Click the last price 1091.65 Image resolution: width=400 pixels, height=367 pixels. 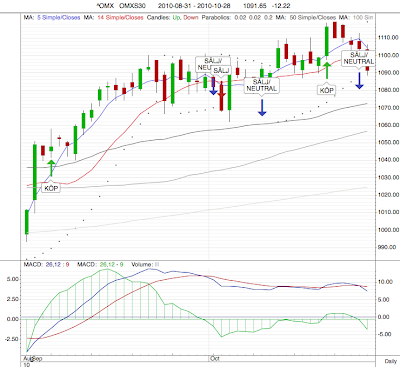[x=255, y=6]
